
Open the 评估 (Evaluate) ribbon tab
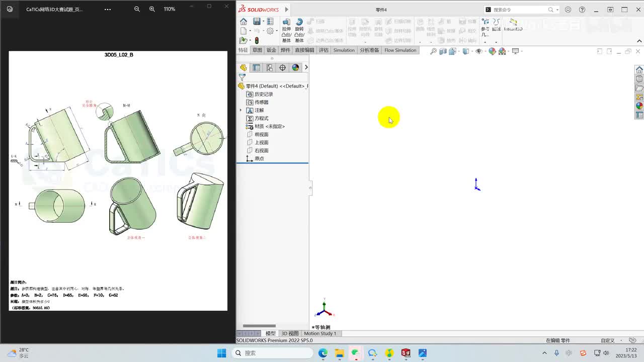[324, 50]
